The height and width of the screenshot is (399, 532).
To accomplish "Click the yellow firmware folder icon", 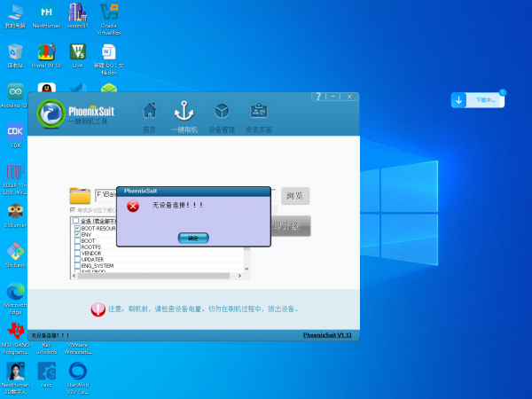I will click(81, 196).
